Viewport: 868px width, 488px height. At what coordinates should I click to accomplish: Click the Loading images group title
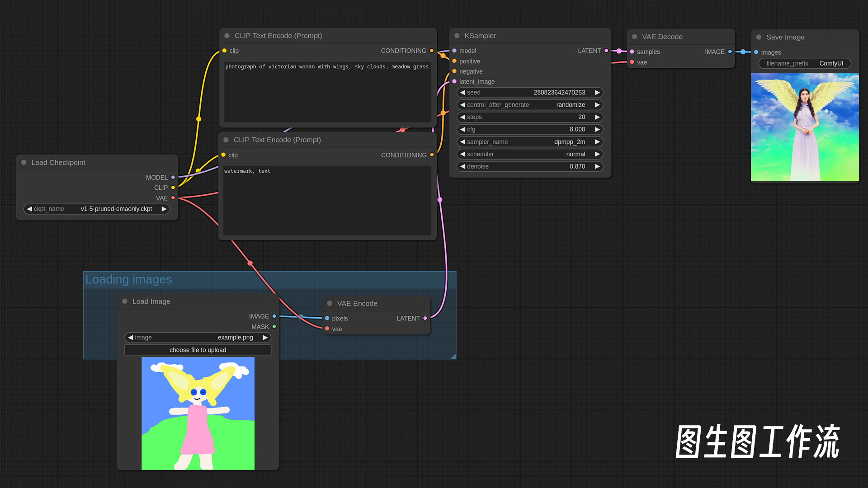pyautogui.click(x=129, y=279)
